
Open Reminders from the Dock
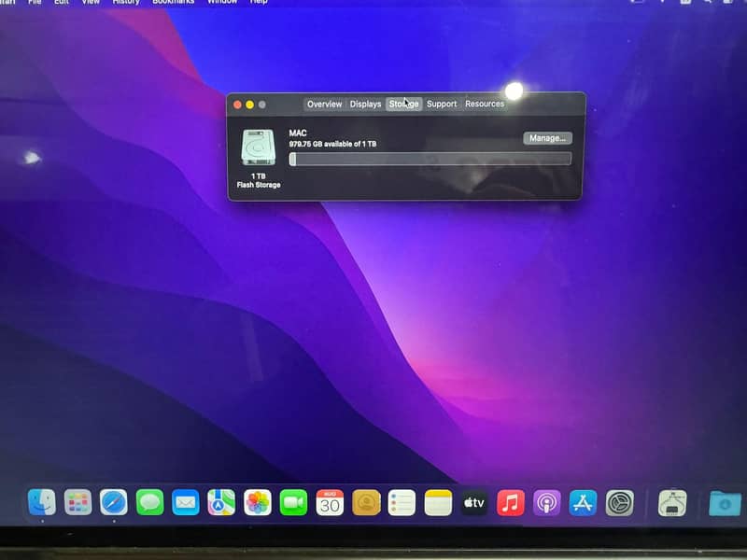(402, 502)
